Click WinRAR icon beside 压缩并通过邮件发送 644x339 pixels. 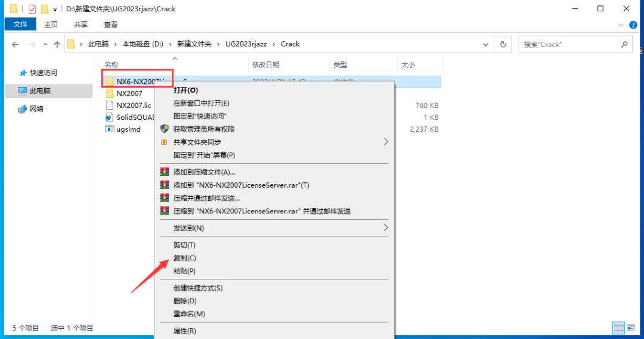tap(165, 198)
